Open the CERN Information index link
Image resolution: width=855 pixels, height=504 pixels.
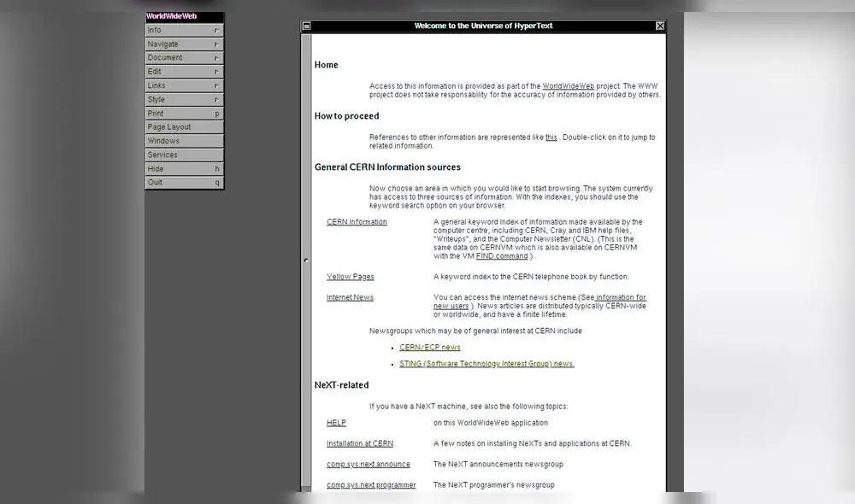(357, 221)
